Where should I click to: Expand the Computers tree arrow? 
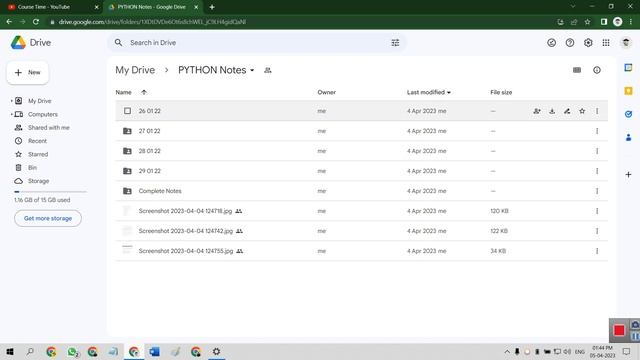tap(11, 114)
